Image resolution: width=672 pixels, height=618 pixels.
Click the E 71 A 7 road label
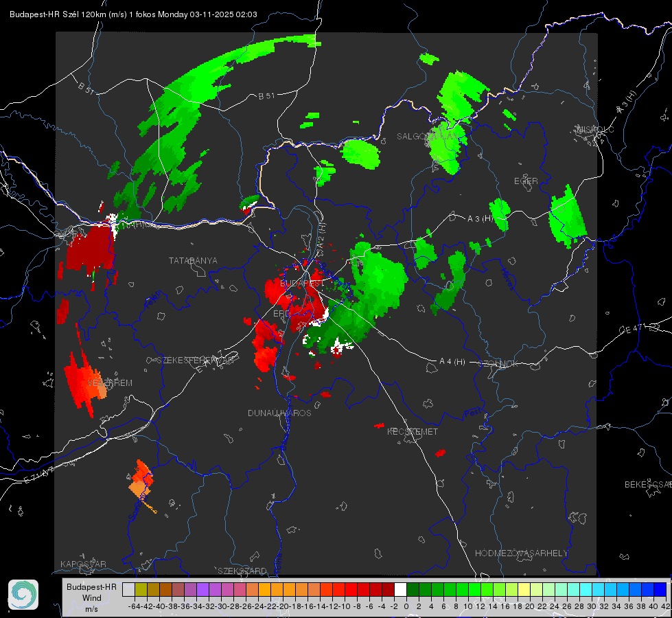click(39, 474)
